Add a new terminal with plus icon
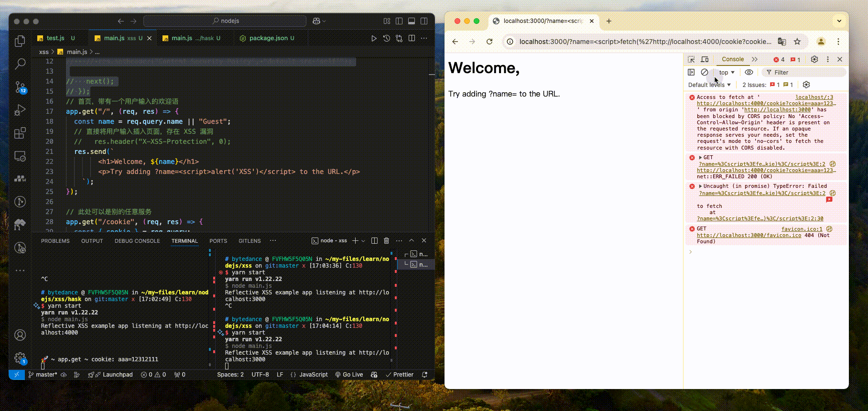The height and width of the screenshot is (411, 868). (355, 241)
